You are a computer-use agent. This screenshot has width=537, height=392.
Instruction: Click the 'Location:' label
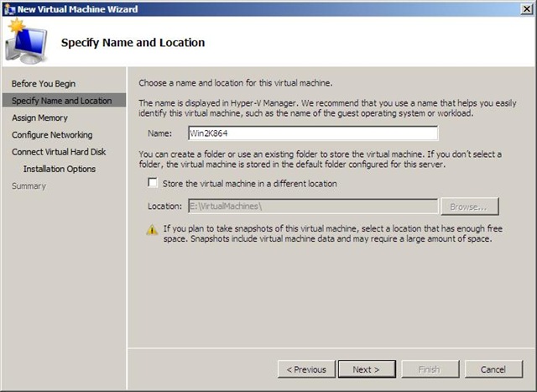164,206
